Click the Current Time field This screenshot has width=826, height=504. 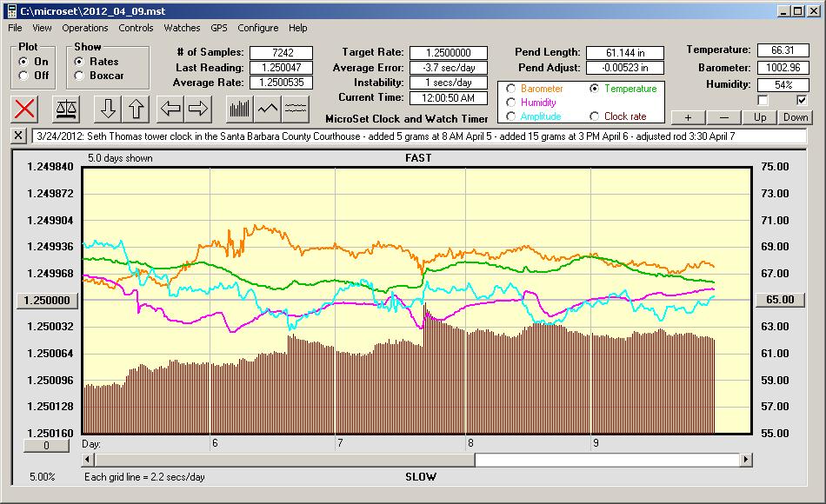[449, 97]
